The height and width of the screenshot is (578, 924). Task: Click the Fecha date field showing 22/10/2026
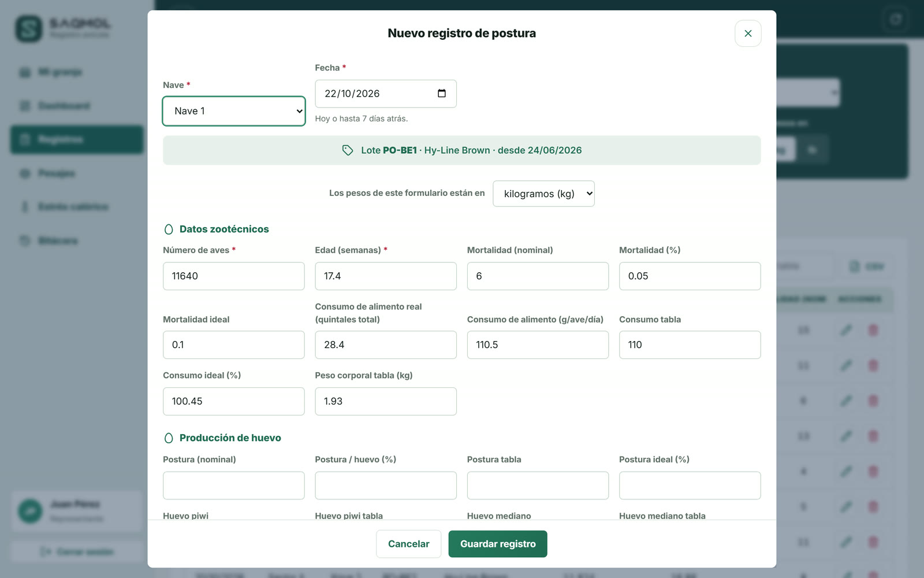tap(386, 94)
